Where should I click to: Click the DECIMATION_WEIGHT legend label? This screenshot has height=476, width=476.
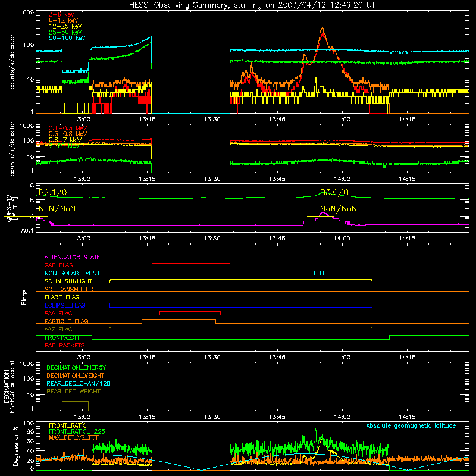76,375
